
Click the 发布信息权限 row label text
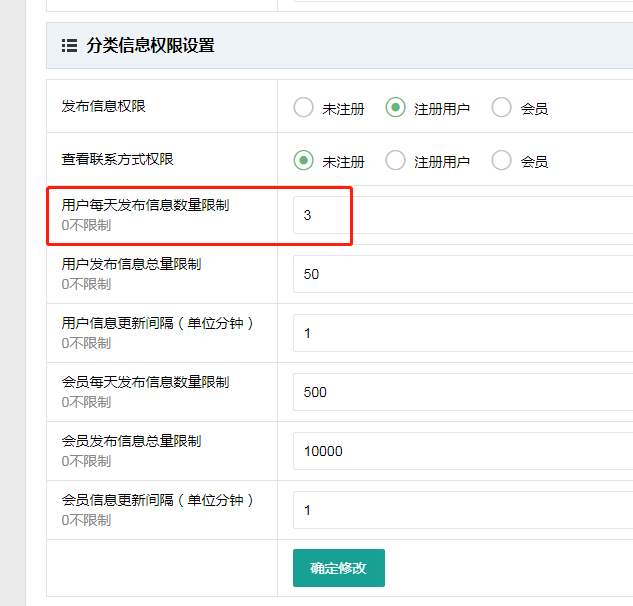tap(104, 106)
